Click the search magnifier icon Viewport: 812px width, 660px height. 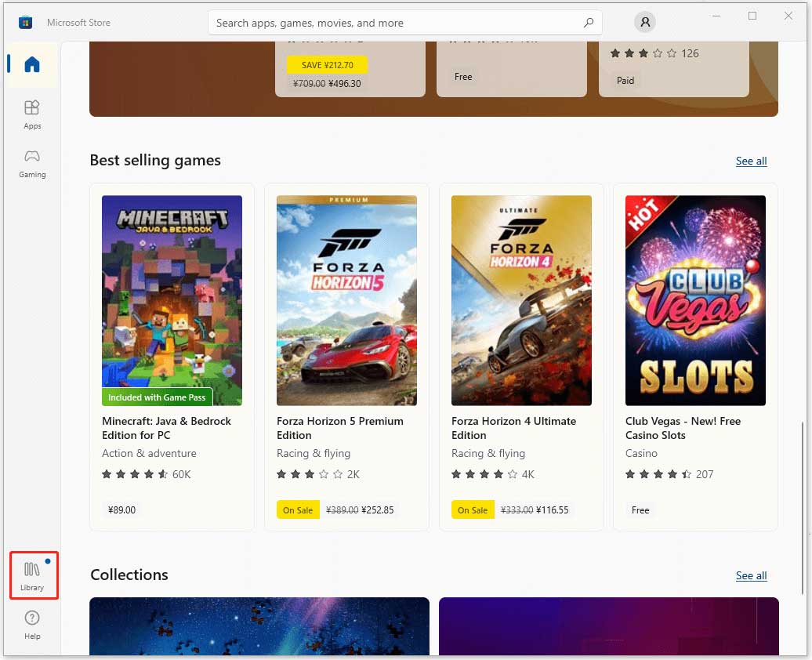coord(589,23)
